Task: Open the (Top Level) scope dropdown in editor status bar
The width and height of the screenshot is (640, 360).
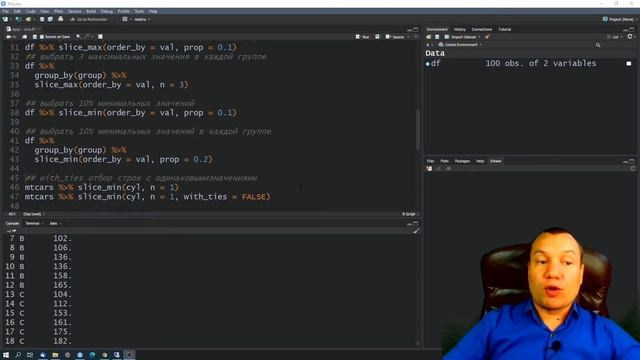Action: click(33, 214)
